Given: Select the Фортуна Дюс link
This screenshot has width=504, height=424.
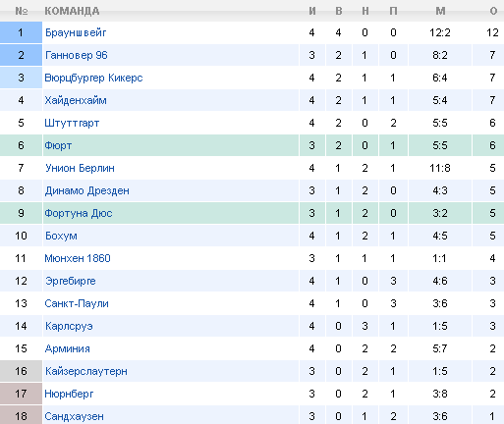Looking at the screenshot, I should (79, 213).
